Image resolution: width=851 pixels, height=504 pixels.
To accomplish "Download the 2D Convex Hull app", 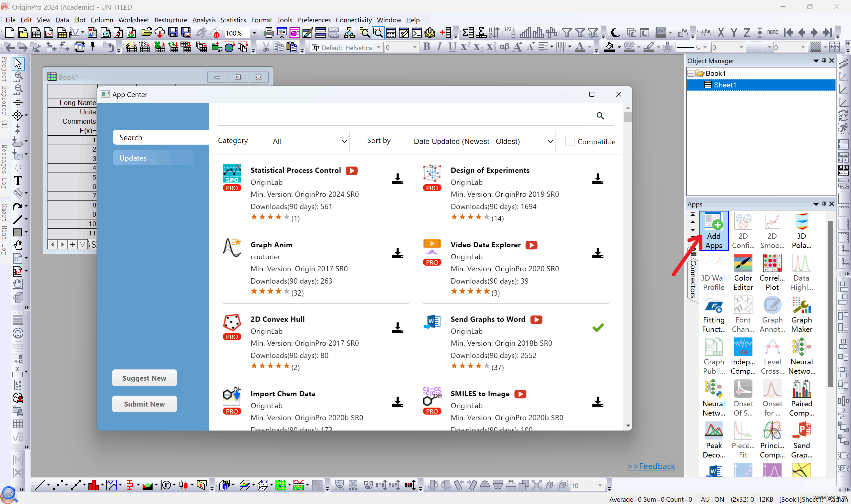I will tap(397, 327).
